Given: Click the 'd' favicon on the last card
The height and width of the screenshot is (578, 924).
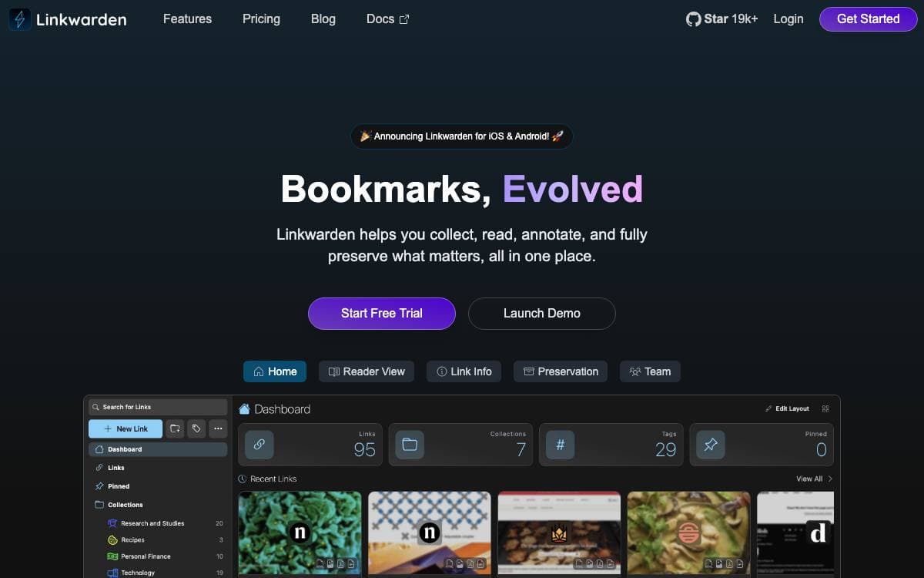Looking at the screenshot, I should [x=818, y=533].
